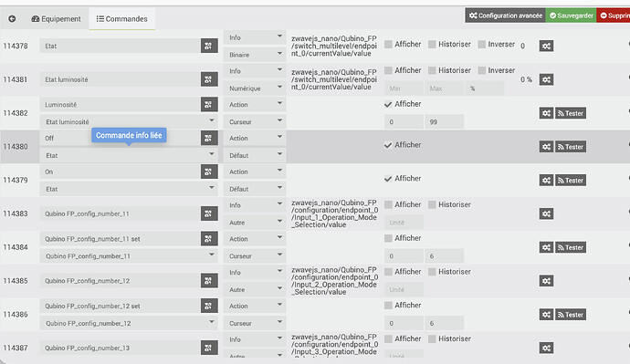Open linked Qubino FP_config_number_12 dropdown
The width and height of the screenshot is (630, 364).
[x=129, y=323]
